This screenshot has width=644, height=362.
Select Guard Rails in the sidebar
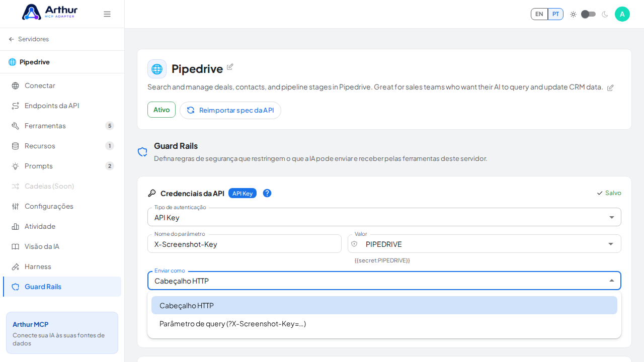[x=62, y=287]
